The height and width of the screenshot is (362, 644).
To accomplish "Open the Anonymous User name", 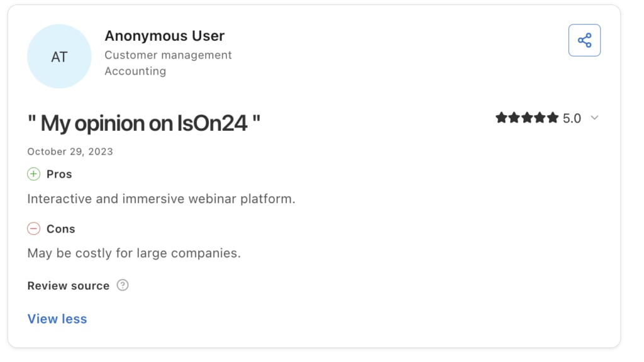I will click(164, 36).
